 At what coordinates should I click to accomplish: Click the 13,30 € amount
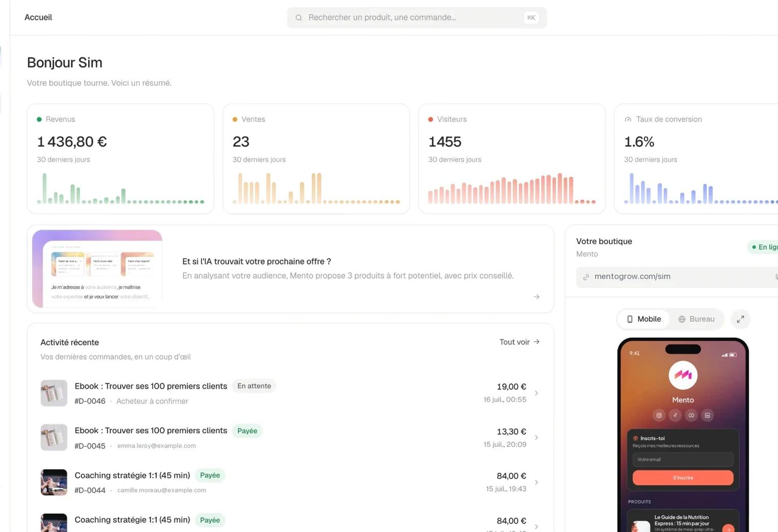tap(511, 432)
